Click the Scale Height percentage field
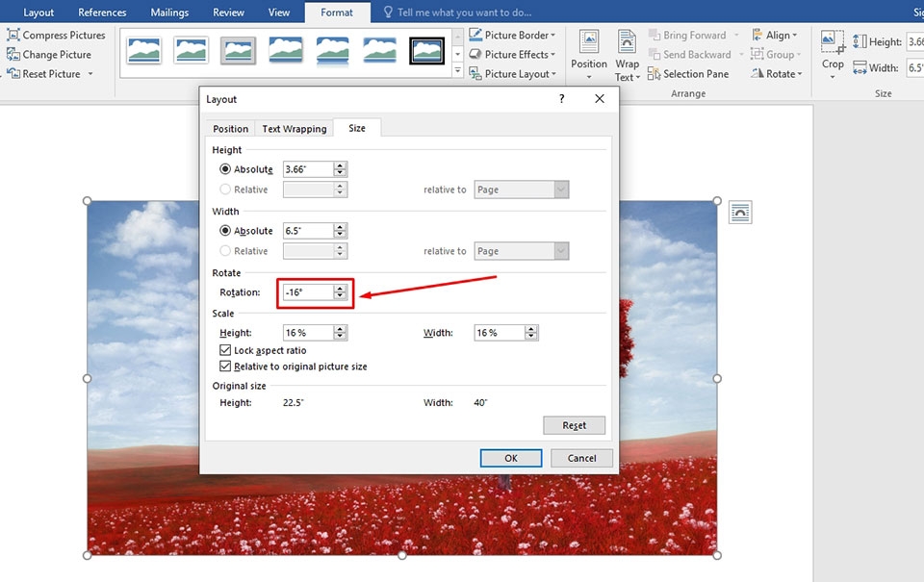 pos(308,333)
